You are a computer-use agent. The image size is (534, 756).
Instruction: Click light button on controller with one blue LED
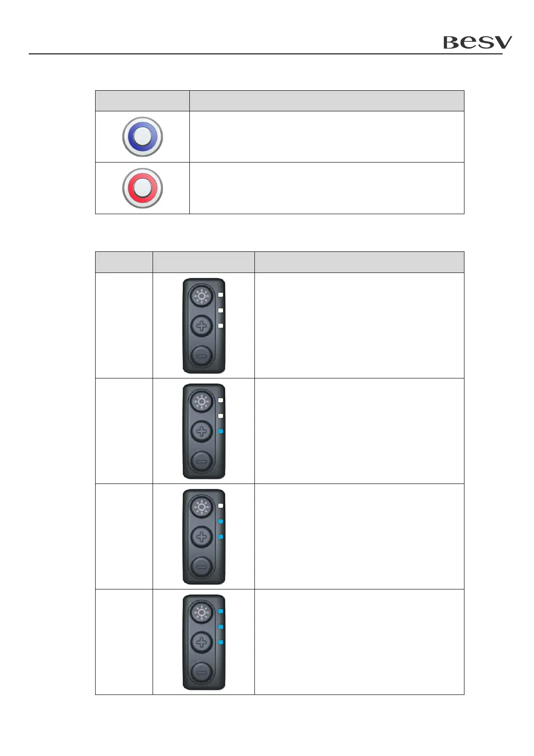pos(201,402)
